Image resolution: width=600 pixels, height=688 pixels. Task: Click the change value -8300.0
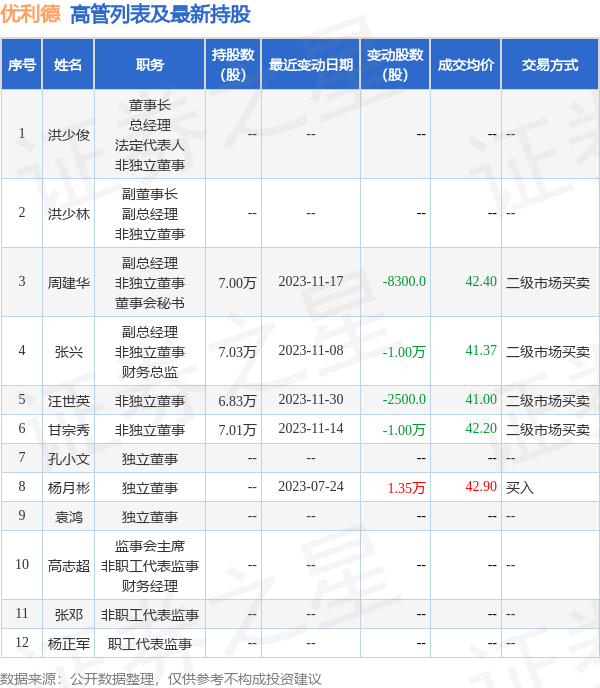404,281
